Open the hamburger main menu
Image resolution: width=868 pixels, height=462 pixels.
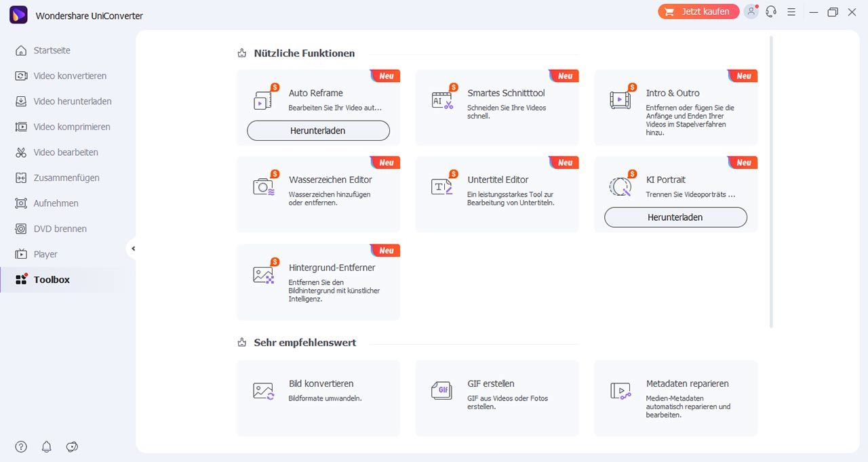[791, 12]
